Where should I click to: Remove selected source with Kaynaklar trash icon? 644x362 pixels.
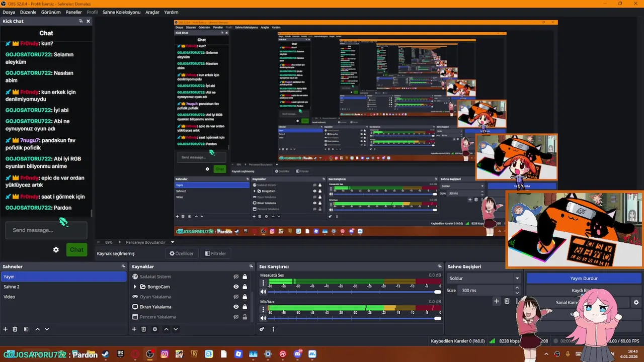click(144, 329)
